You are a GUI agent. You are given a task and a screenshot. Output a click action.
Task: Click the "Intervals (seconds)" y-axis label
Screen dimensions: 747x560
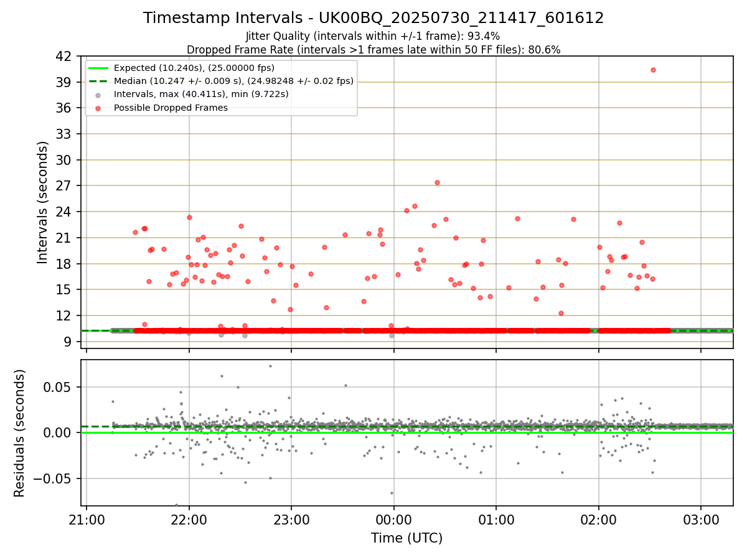pyautogui.click(x=42, y=202)
